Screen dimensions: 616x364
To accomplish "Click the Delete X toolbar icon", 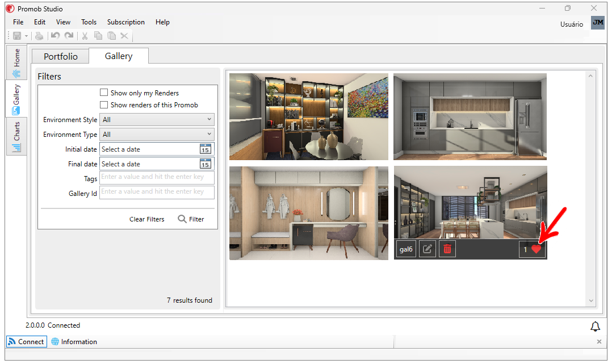I will 124,36.
